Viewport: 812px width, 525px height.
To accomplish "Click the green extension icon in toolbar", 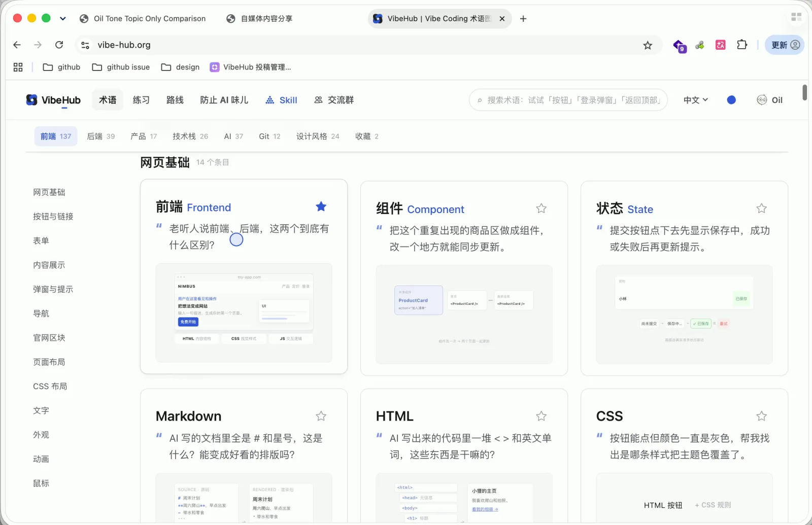I will pos(700,45).
